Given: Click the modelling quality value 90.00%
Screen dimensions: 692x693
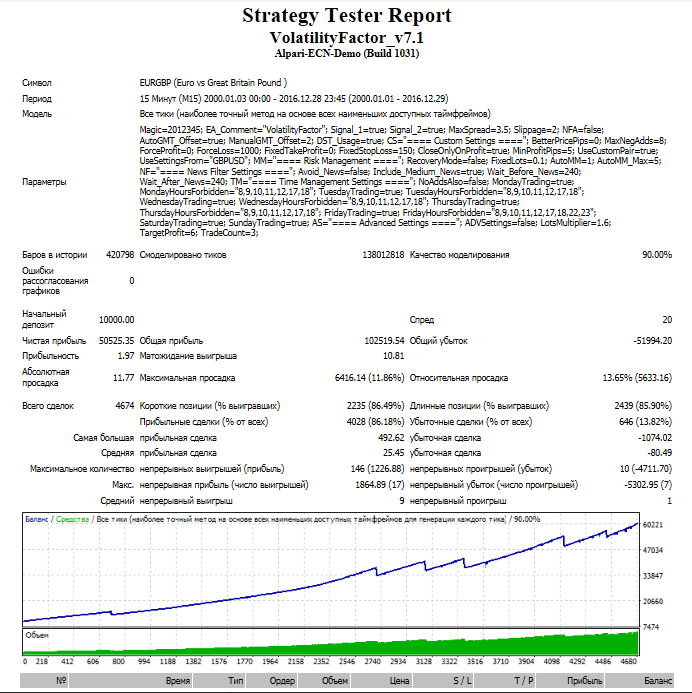Looking at the screenshot, I should pyautogui.click(x=657, y=255).
